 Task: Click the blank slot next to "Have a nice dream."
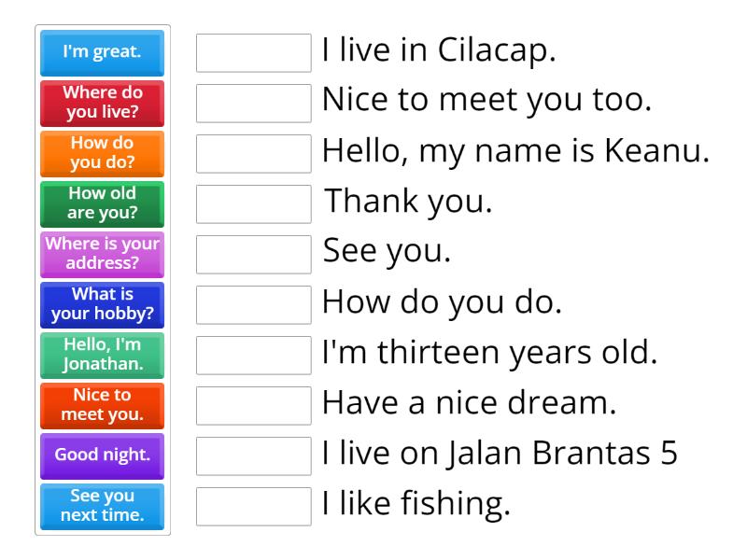pyautogui.click(x=254, y=406)
